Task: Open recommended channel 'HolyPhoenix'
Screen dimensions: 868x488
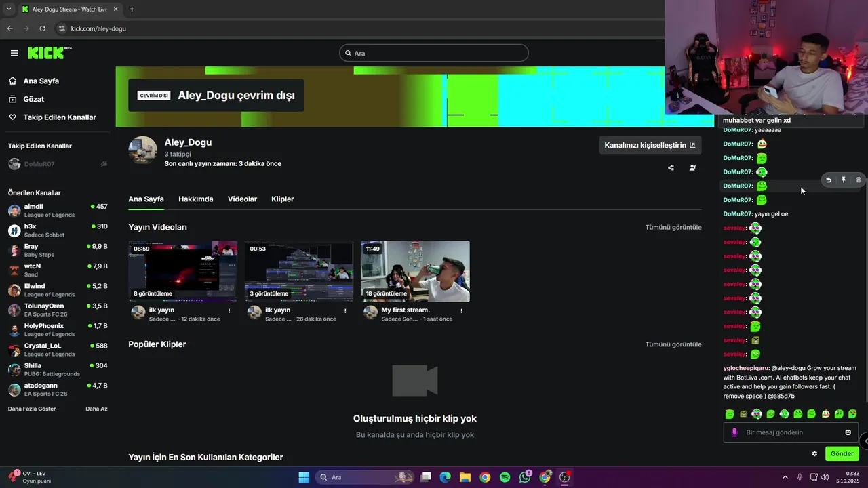Action: click(x=58, y=330)
